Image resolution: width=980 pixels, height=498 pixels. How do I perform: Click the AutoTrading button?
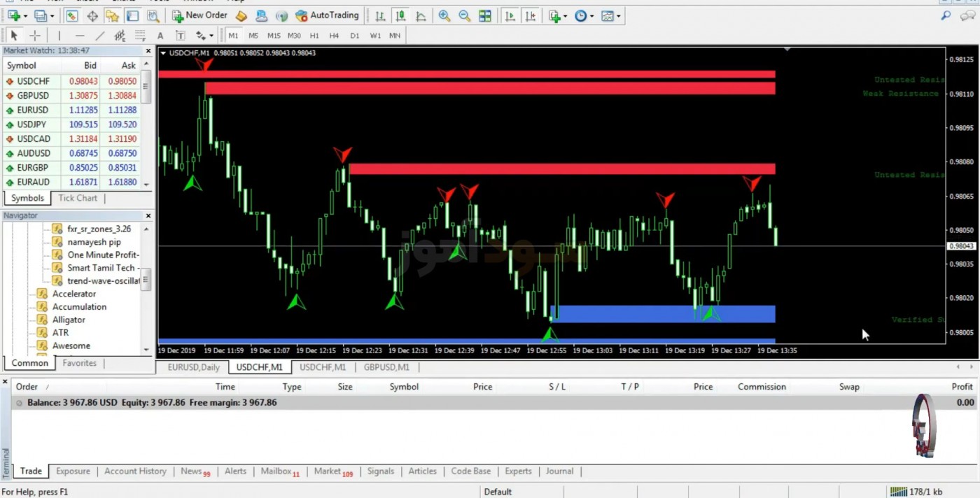click(x=327, y=15)
